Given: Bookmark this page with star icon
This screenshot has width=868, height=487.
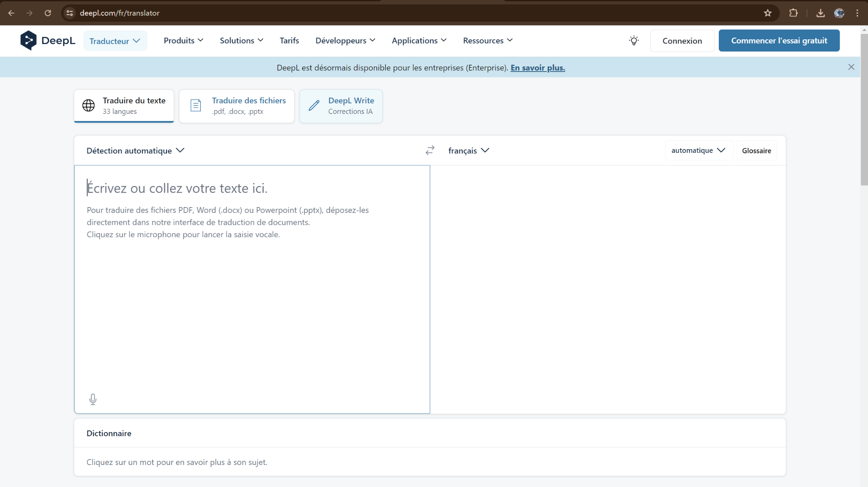Looking at the screenshot, I should click(768, 13).
